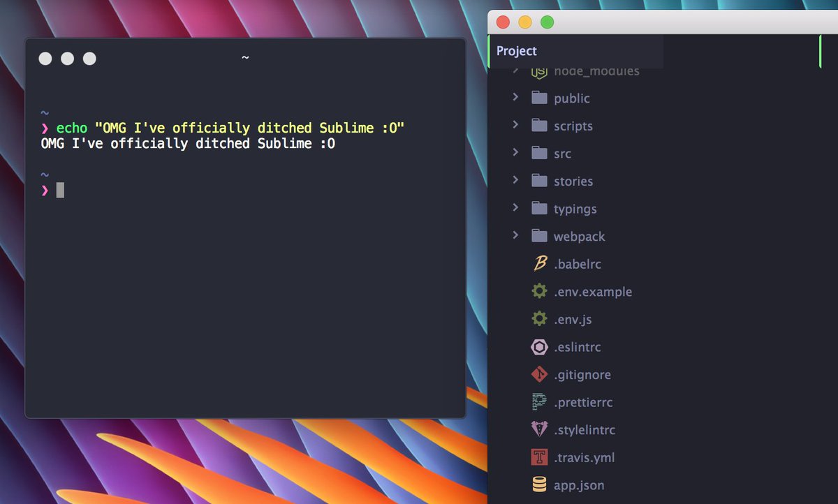Open the .gitignore file
Viewport: 838px width, 504px height.
582,375
